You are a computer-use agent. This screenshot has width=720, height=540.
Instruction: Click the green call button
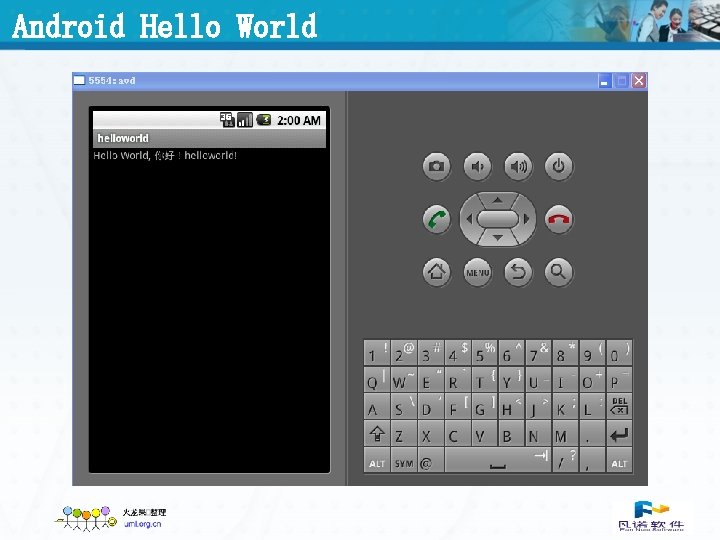click(436, 219)
